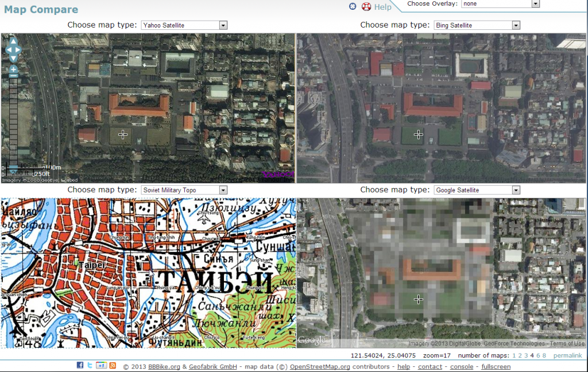Click the Люч­жанли label on topo map
The width and height of the screenshot is (588, 372).
(x=225, y=322)
